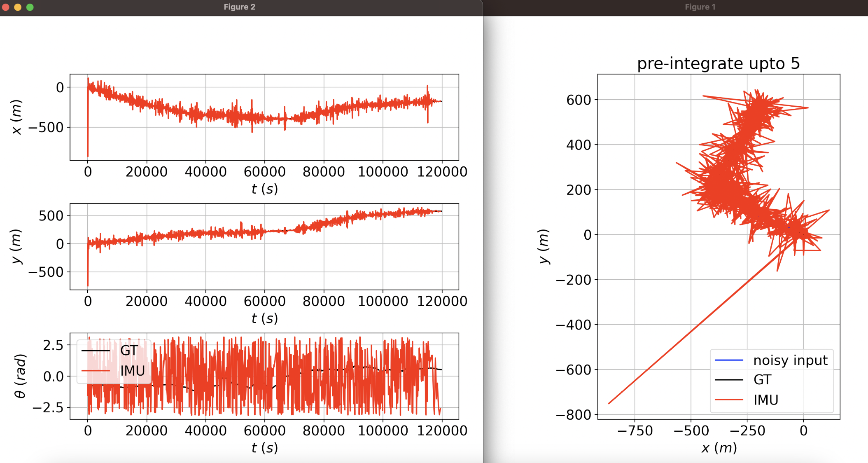Screen dimensions: 868x463
Task: Click the 'x (m)' vertical axis label in Figure 2
Action: point(16,117)
